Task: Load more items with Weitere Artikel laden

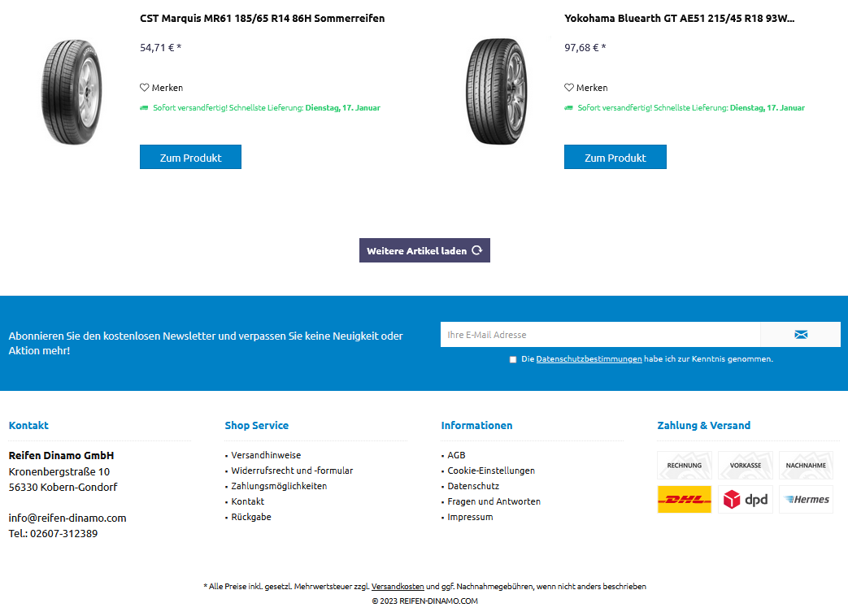Action: coord(424,250)
